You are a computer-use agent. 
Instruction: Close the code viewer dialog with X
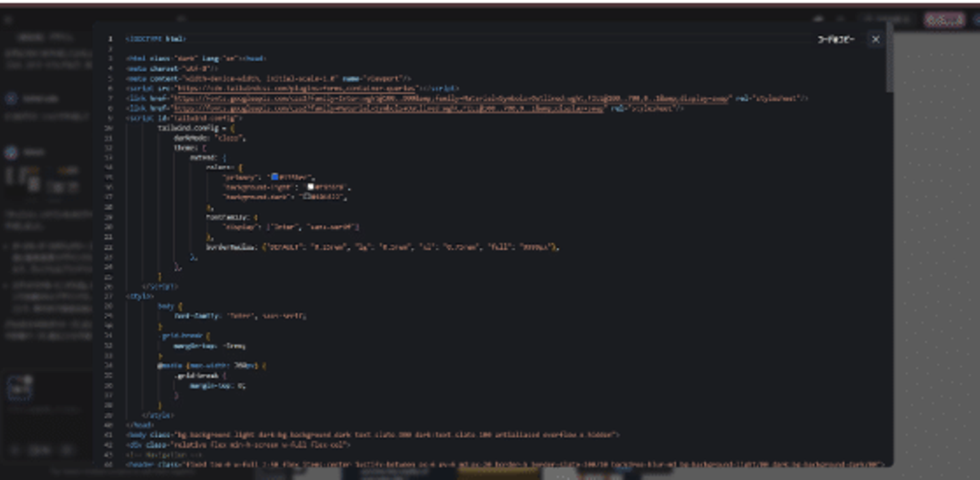[876, 39]
